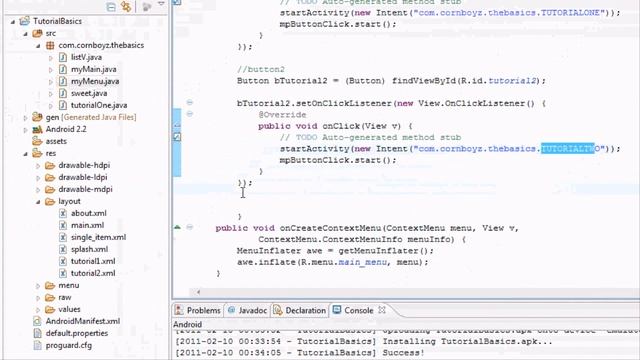
Task: Collapse the TutorialBasics project node
Action: [13, 21]
